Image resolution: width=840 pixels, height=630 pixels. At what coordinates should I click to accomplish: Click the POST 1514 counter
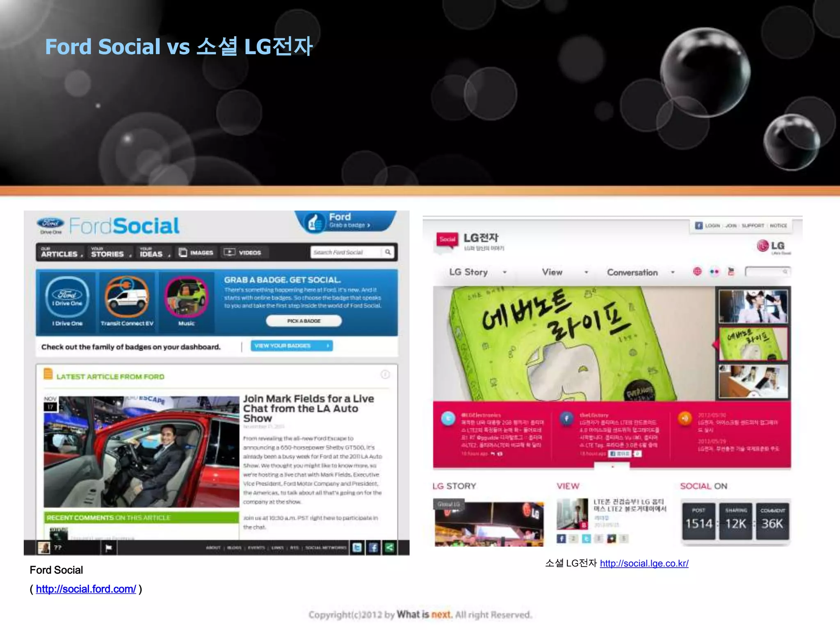[699, 521]
